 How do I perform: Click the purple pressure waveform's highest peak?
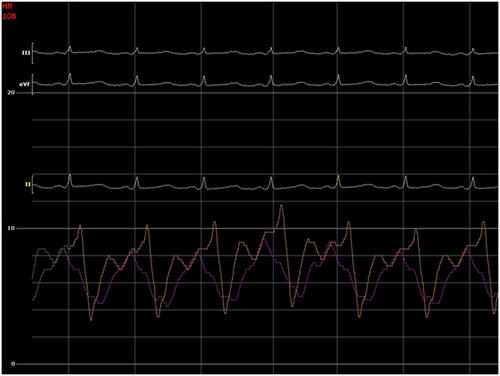[x=264, y=239]
